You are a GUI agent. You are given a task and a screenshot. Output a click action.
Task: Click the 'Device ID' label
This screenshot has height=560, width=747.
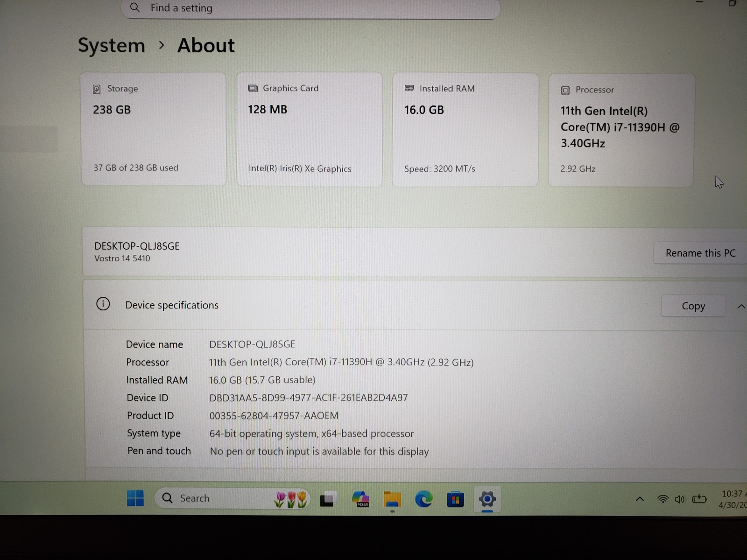tap(148, 398)
